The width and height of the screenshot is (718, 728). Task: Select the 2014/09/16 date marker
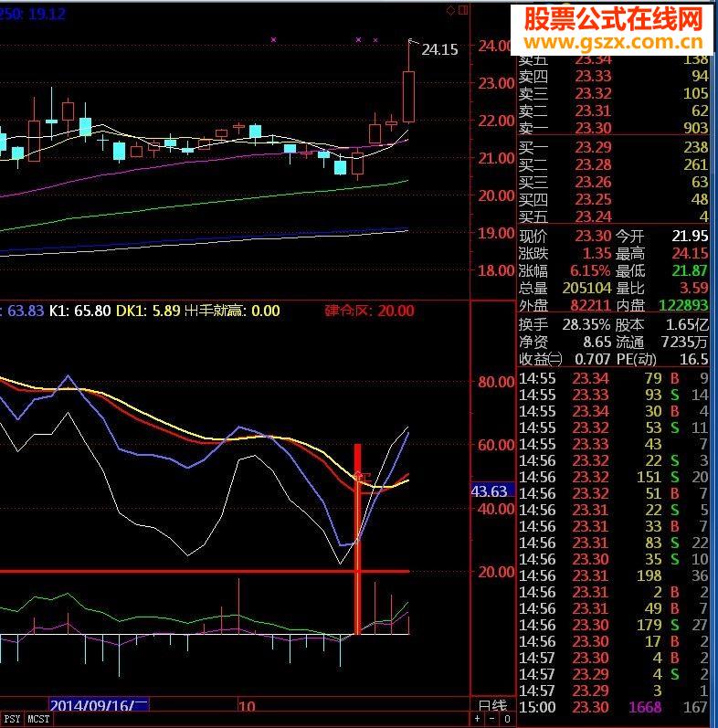tap(99, 705)
